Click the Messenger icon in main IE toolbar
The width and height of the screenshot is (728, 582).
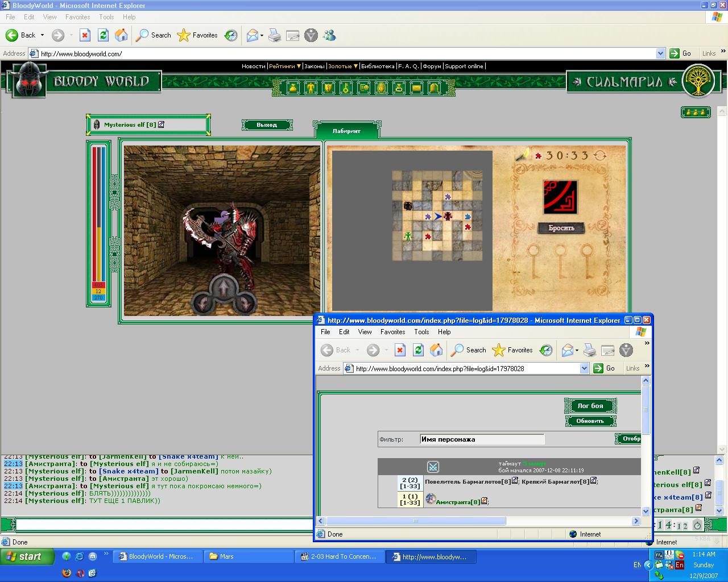[x=329, y=35]
